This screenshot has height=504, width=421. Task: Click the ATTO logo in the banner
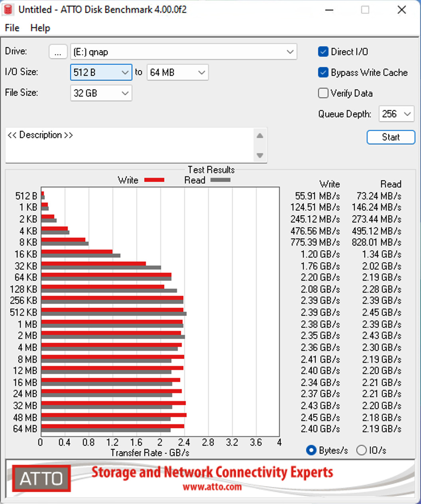[41, 478]
